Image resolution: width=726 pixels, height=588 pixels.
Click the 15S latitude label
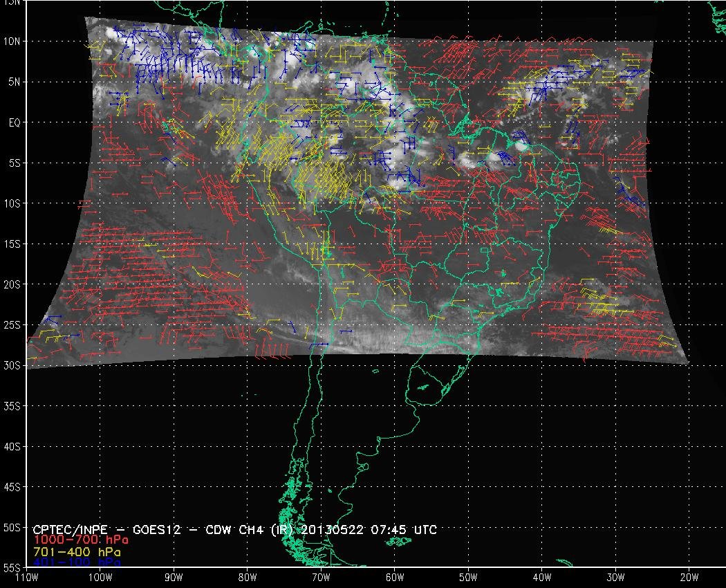13,244
